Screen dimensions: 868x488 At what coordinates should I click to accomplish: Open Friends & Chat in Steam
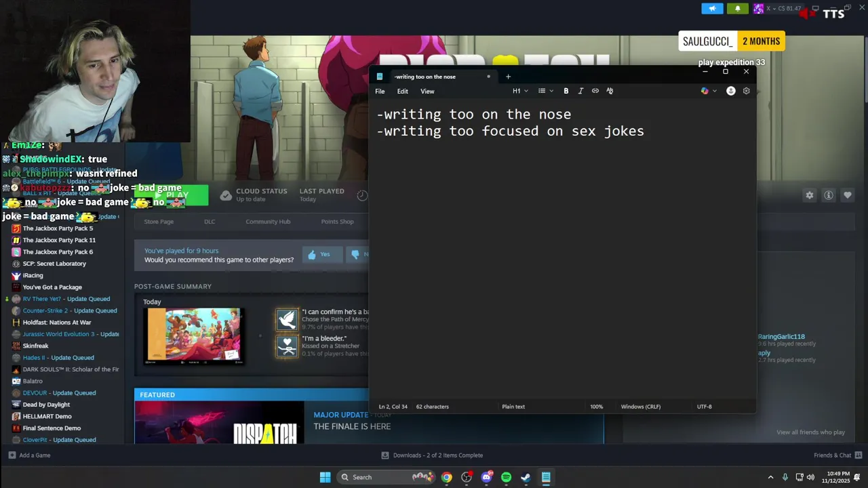(838, 455)
